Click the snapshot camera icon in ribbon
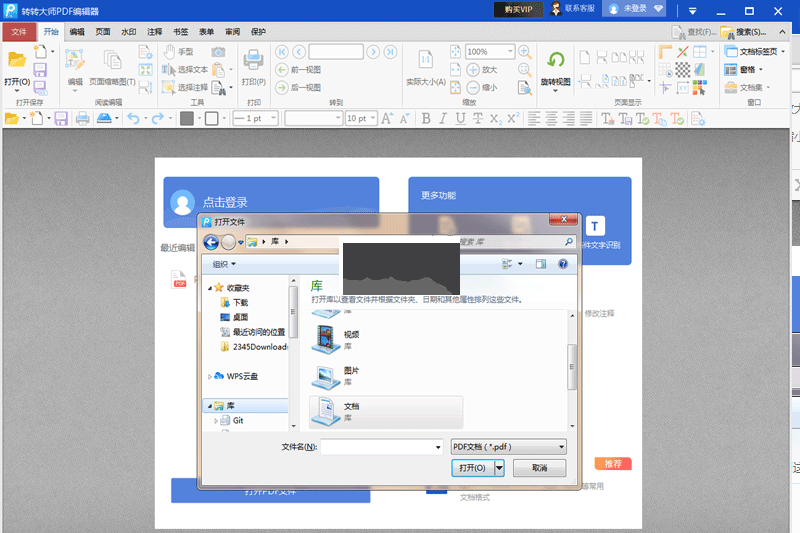 click(x=218, y=52)
